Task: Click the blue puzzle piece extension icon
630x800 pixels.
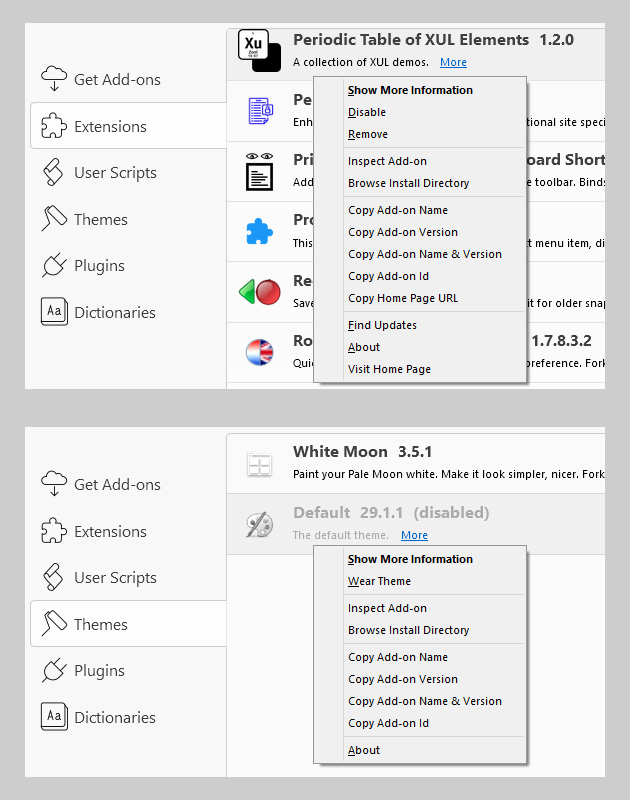Action: (x=260, y=231)
